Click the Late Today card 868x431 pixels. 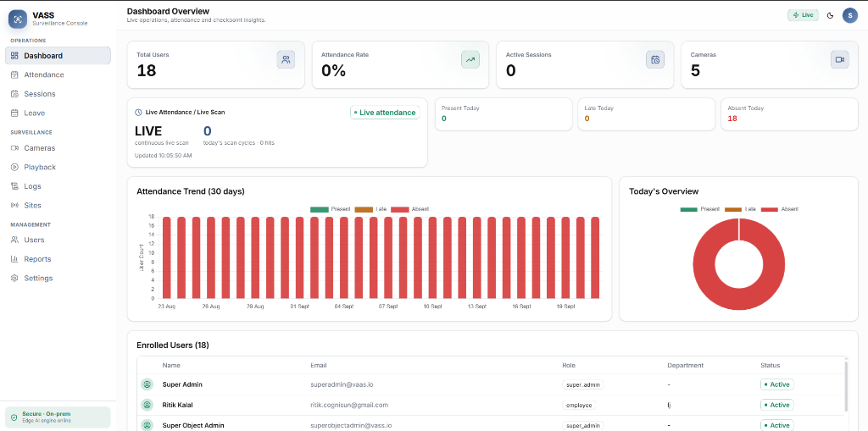[x=646, y=114]
